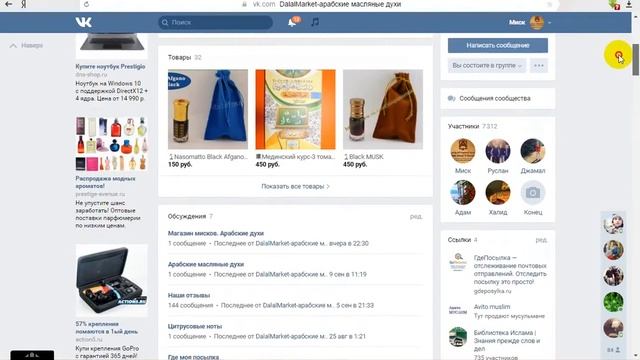640x360 pixels.
Task: Open Avito muslim link icon
Action: pyautogui.click(x=458, y=311)
